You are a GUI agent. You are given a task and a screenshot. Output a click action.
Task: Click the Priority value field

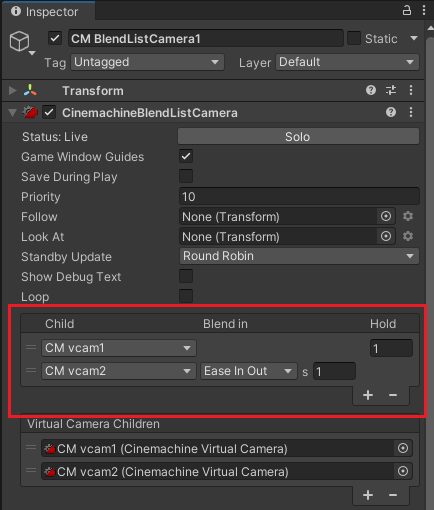tap(299, 196)
